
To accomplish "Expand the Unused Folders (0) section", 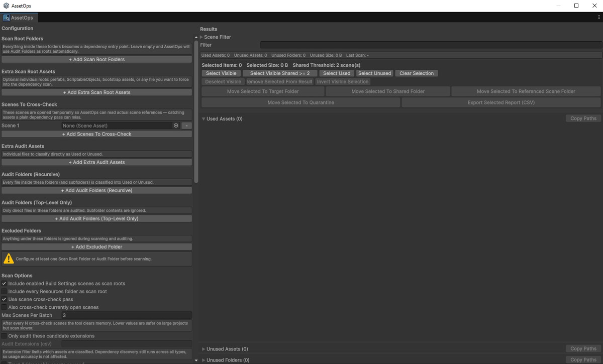I will (x=204, y=360).
